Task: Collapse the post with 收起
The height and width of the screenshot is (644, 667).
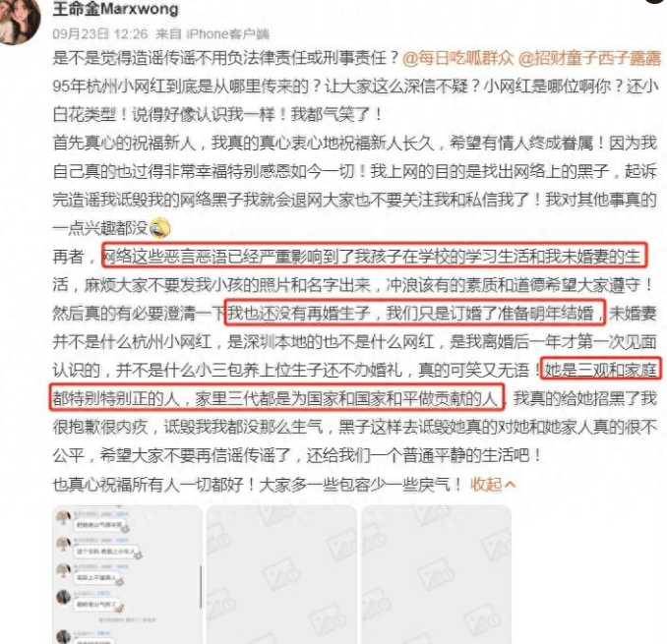Action: point(486,484)
